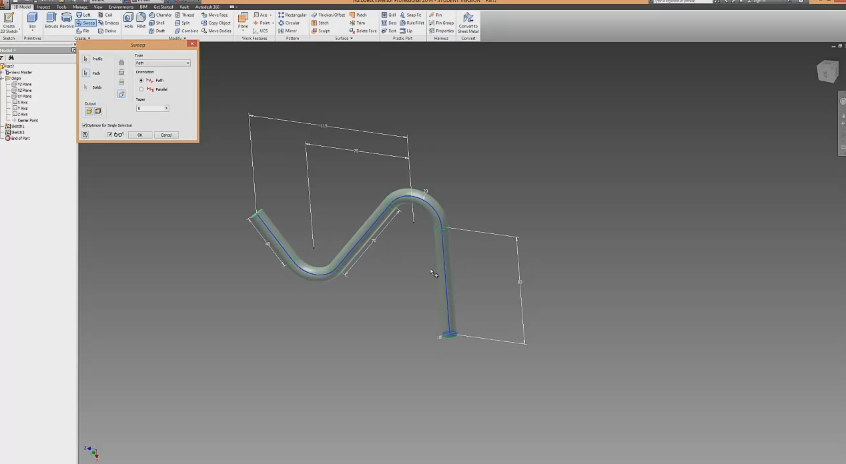The height and width of the screenshot is (464, 846).
Task: Click the Plane work feature tool
Action: [243, 21]
